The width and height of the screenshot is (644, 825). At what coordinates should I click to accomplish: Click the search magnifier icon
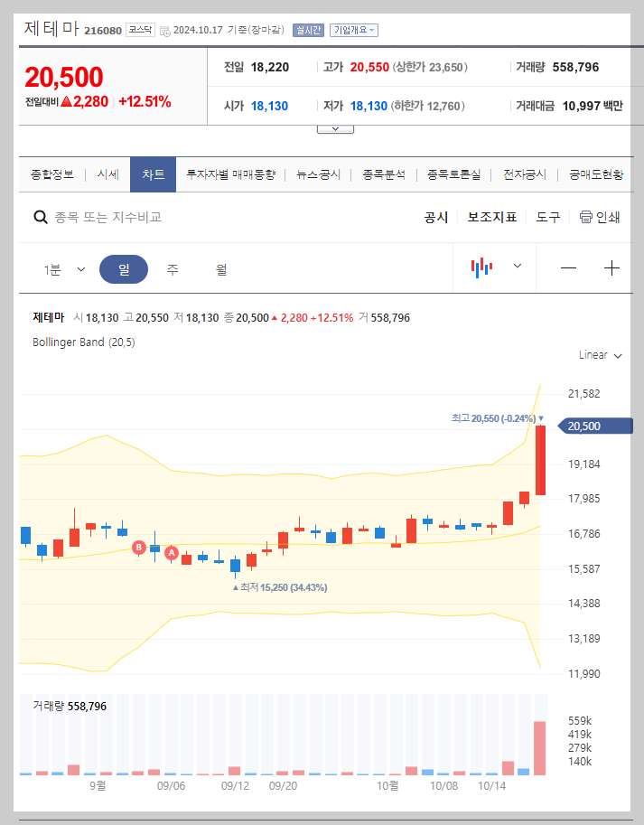(x=41, y=217)
